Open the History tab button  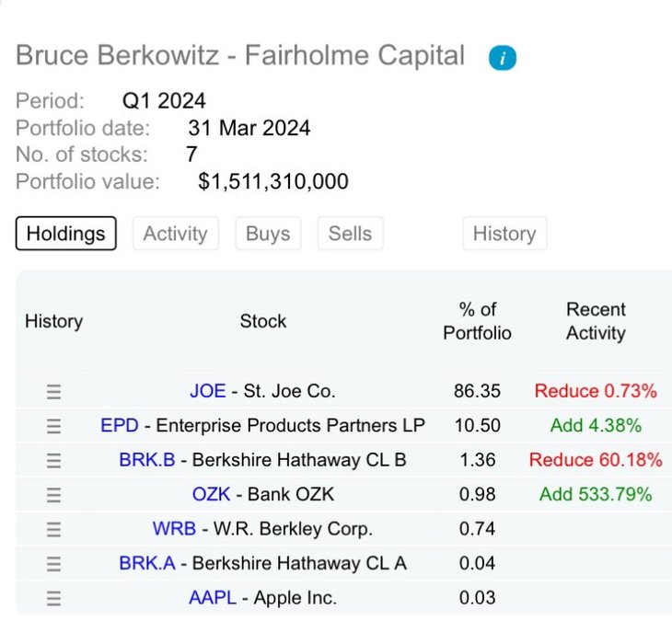point(504,234)
